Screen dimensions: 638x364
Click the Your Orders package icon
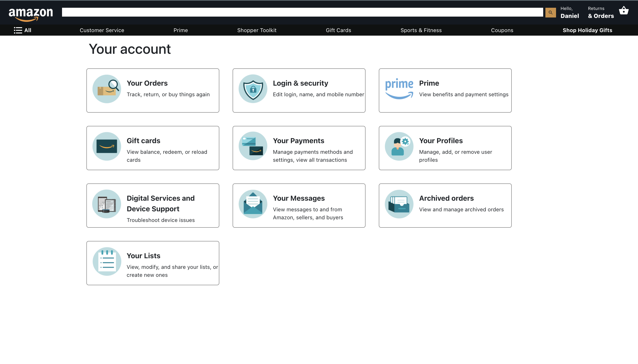click(107, 89)
